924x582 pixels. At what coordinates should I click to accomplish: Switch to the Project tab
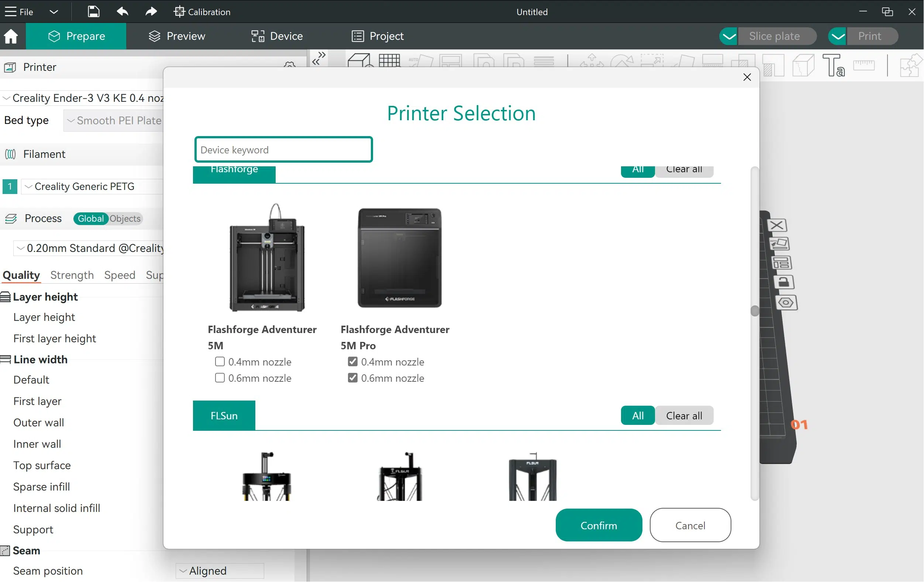(x=377, y=36)
